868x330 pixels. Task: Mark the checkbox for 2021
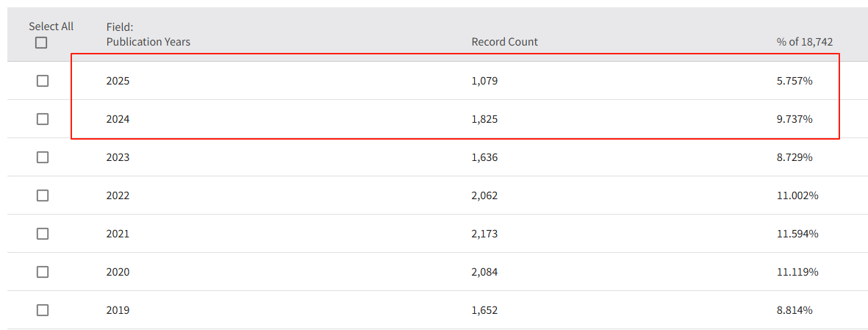pos(43,234)
